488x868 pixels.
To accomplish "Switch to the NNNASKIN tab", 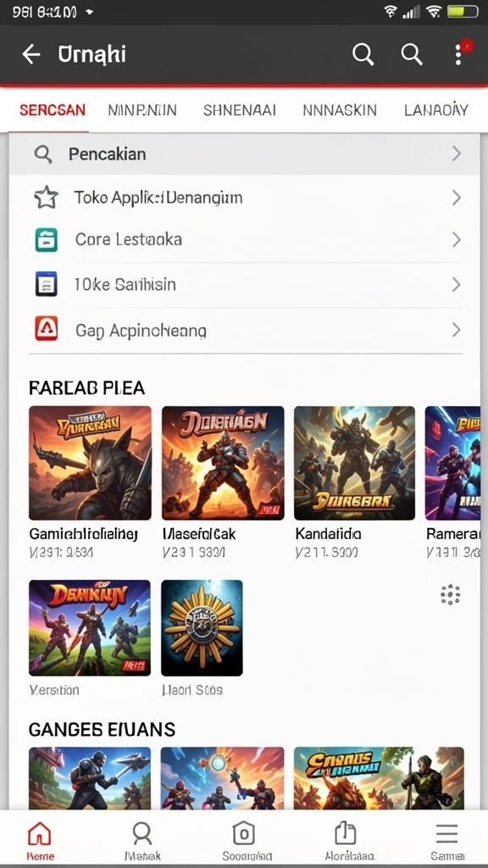I will tap(340, 110).
